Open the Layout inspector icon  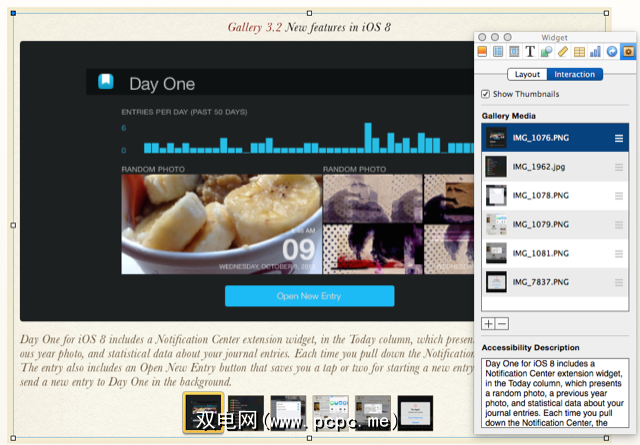498,51
